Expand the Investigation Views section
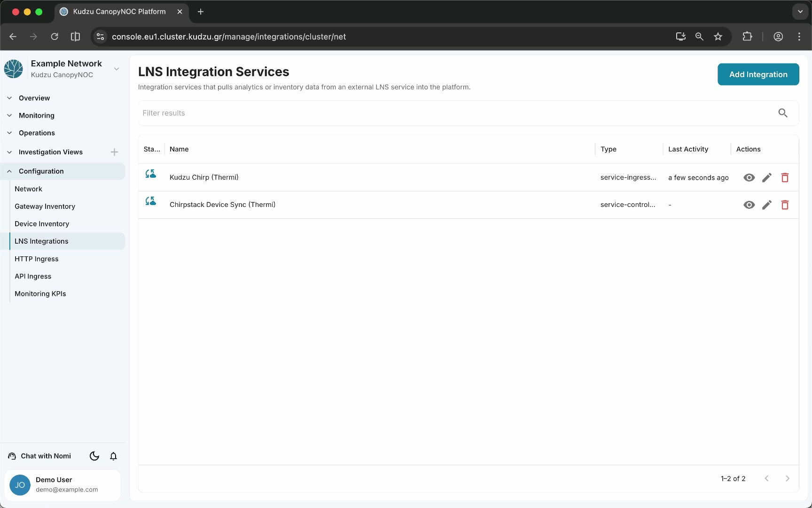The image size is (812, 508). 50,152
